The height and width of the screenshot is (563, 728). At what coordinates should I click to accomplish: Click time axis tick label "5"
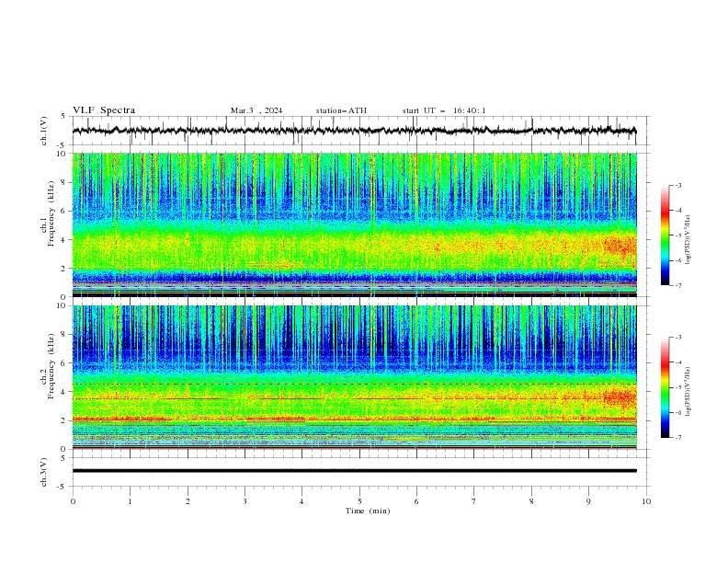tap(359, 501)
